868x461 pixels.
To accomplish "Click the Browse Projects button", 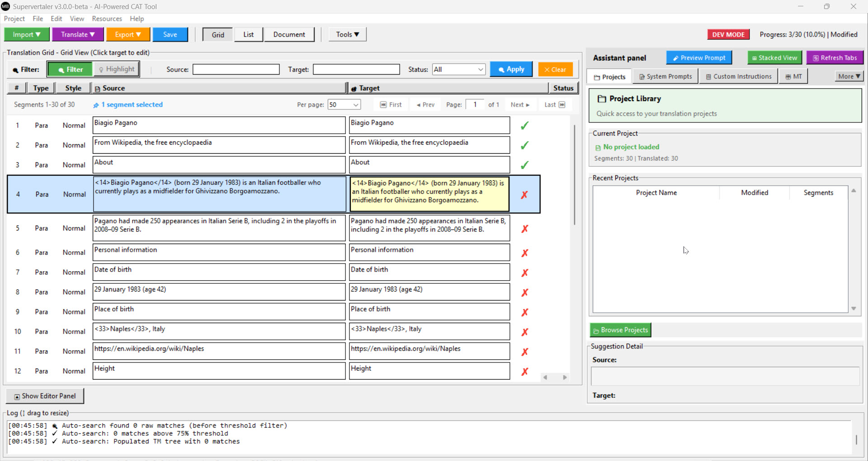I will coord(620,330).
